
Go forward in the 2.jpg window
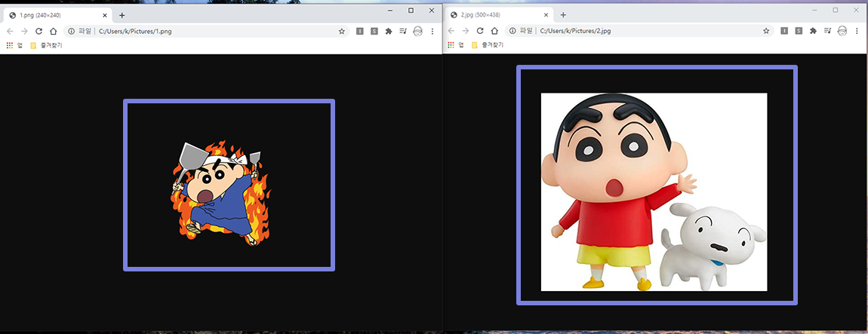click(x=466, y=31)
